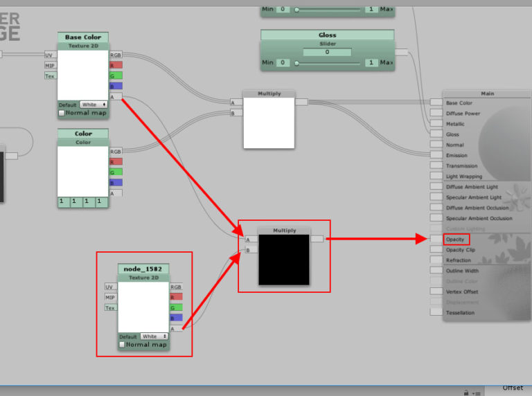Image resolution: width=532 pixels, height=396 pixels.
Task: Open Default White dropdown on Base Color node
Action: coord(93,105)
